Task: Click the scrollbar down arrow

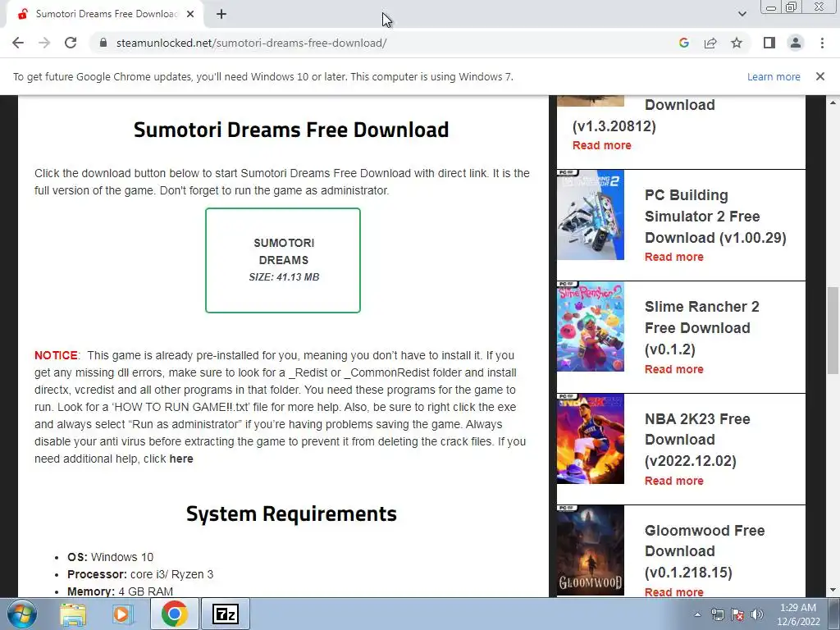Action: pyautogui.click(x=833, y=591)
